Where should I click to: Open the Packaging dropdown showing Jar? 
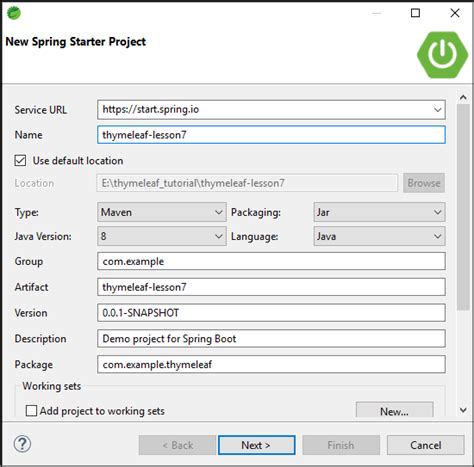pyautogui.click(x=379, y=212)
